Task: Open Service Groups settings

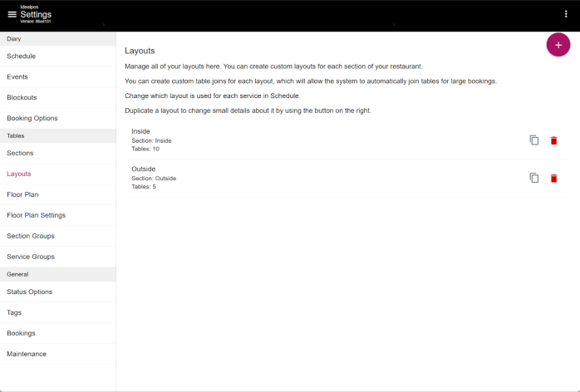Action: tap(31, 257)
